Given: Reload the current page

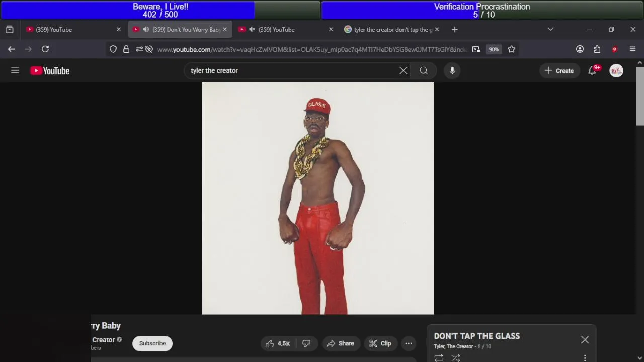Looking at the screenshot, I should pos(45,49).
